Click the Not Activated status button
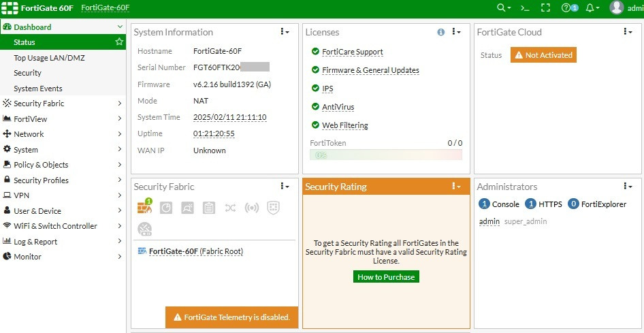 point(543,55)
